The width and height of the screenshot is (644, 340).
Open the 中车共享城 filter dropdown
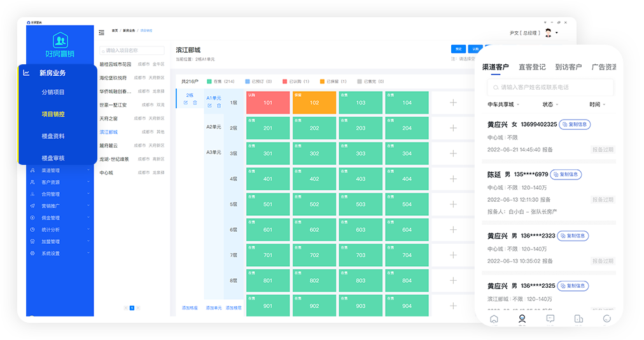click(x=503, y=104)
